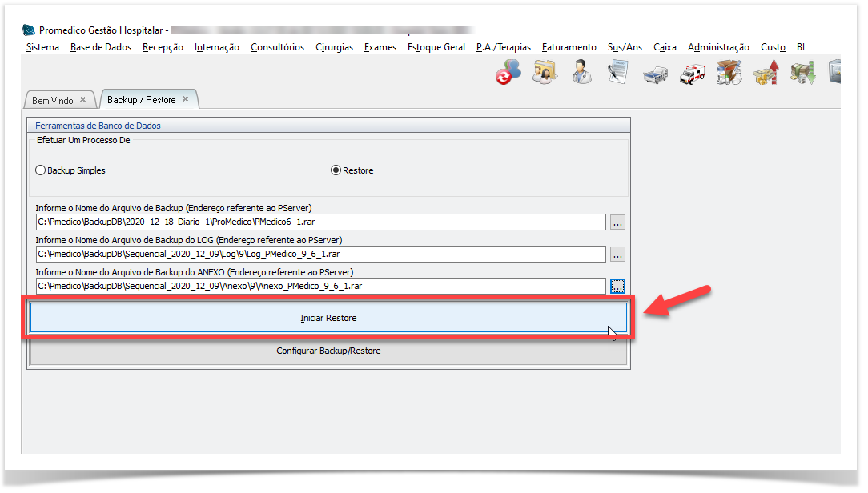Image resolution: width=868 pixels, height=493 pixels.
Task: Open the patient folder icon
Action: click(x=545, y=73)
